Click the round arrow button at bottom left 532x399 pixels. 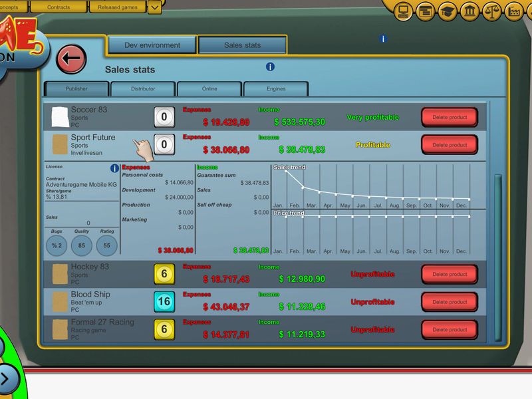(x=6, y=379)
